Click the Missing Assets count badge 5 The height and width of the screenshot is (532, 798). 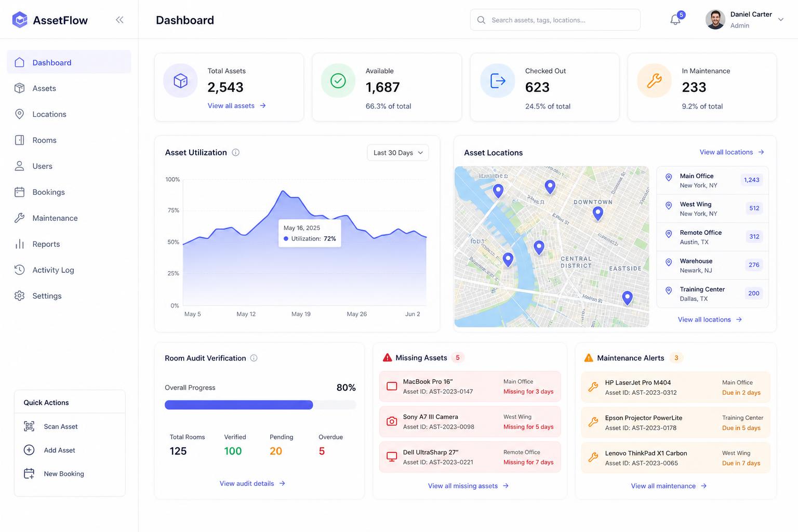point(458,357)
